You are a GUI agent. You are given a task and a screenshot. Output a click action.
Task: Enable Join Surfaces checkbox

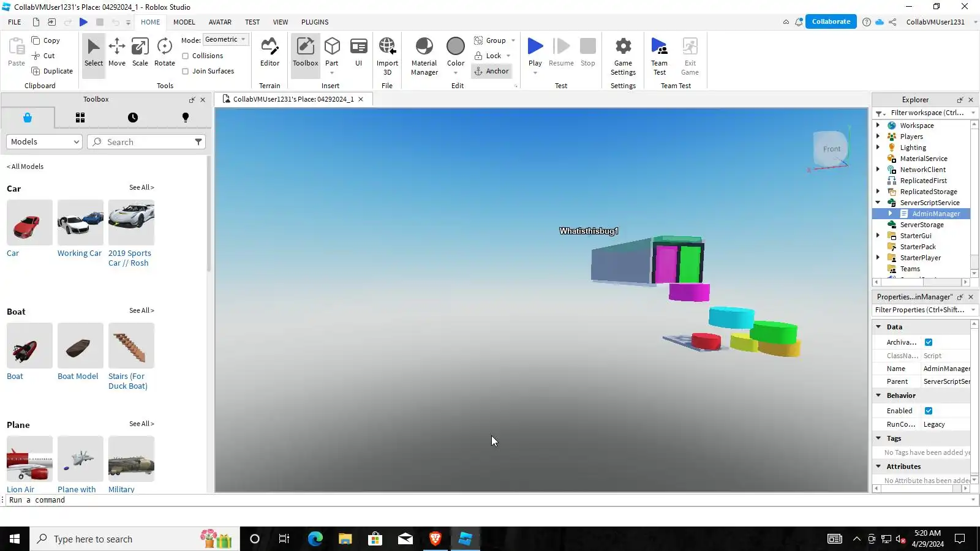(x=186, y=71)
